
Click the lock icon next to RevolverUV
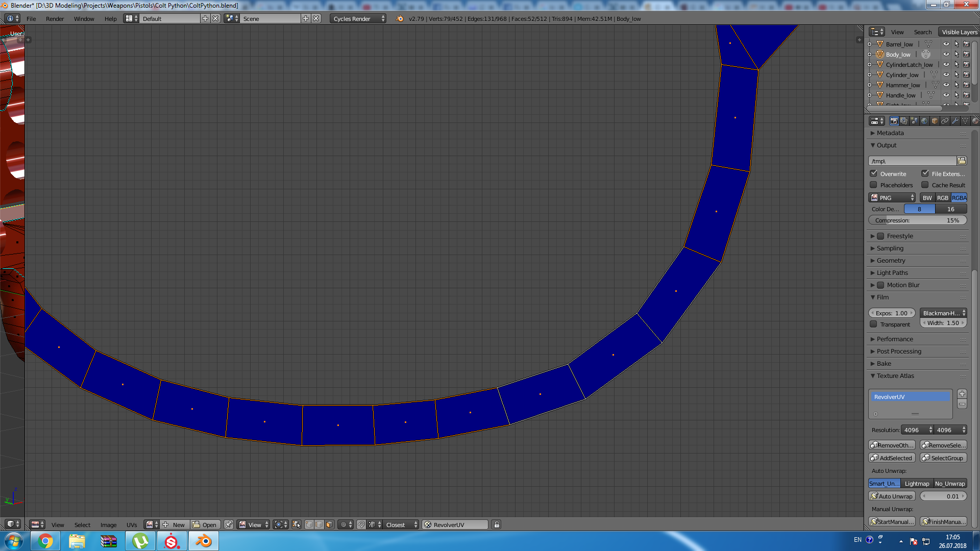coord(497,524)
